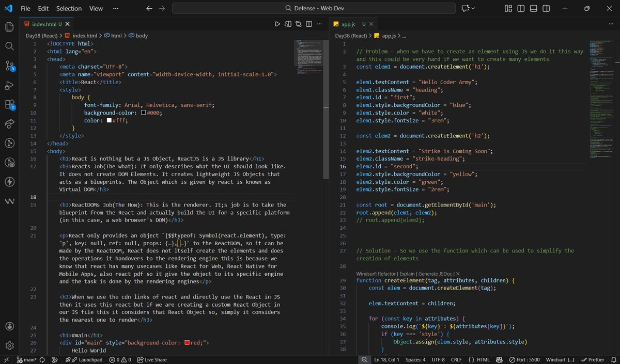620x364 pixels.
Task: Open the Extensions view with 10 updates
Action: 9,103
